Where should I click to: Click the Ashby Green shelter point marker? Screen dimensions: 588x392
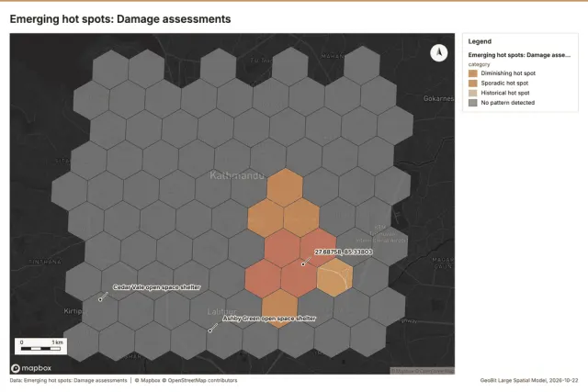210,330
